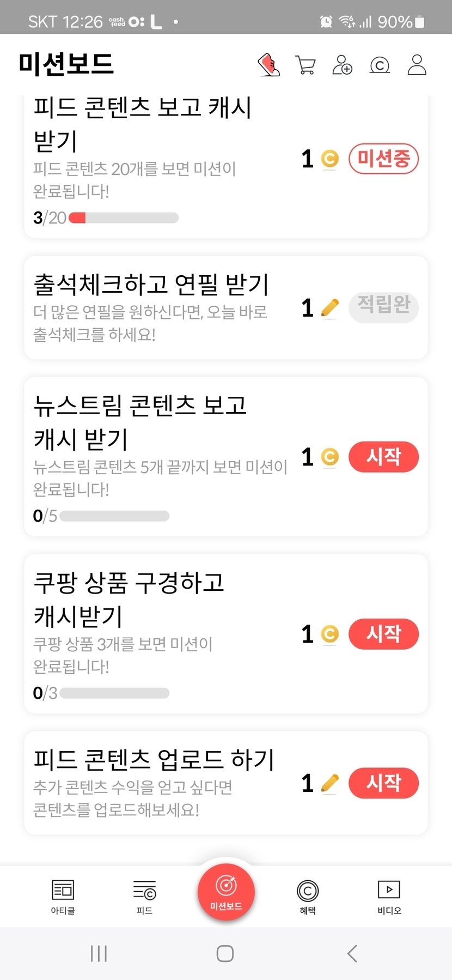Open the cash coin icon in header
This screenshot has height=980, width=452.
[380, 65]
